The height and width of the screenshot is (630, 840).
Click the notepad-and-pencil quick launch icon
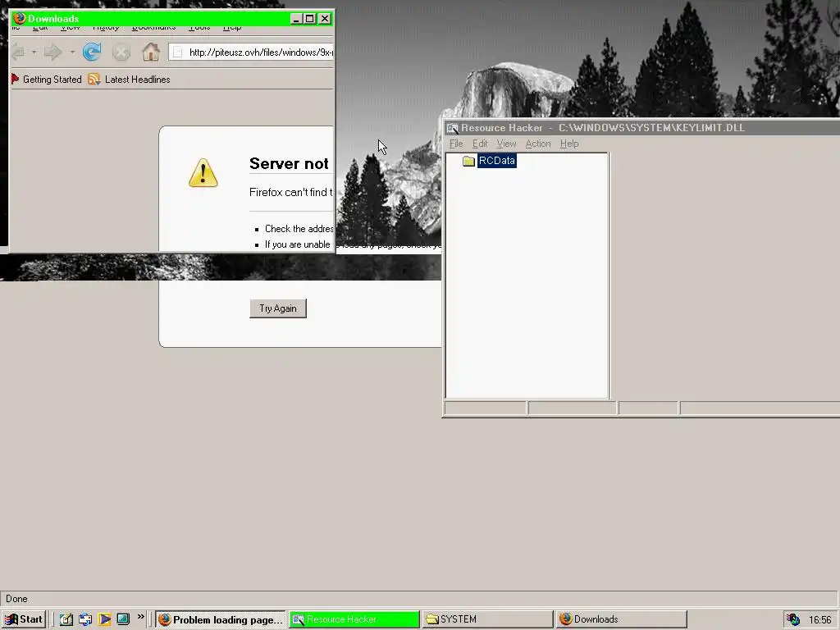[x=66, y=619]
